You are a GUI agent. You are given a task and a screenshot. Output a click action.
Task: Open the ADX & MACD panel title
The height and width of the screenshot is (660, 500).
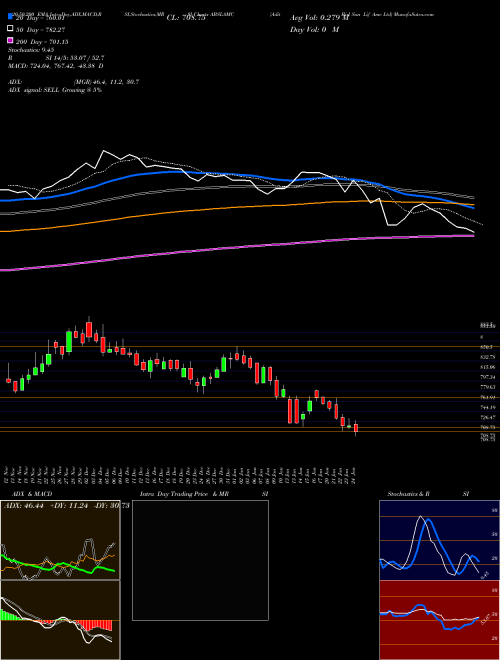click(32, 494)
